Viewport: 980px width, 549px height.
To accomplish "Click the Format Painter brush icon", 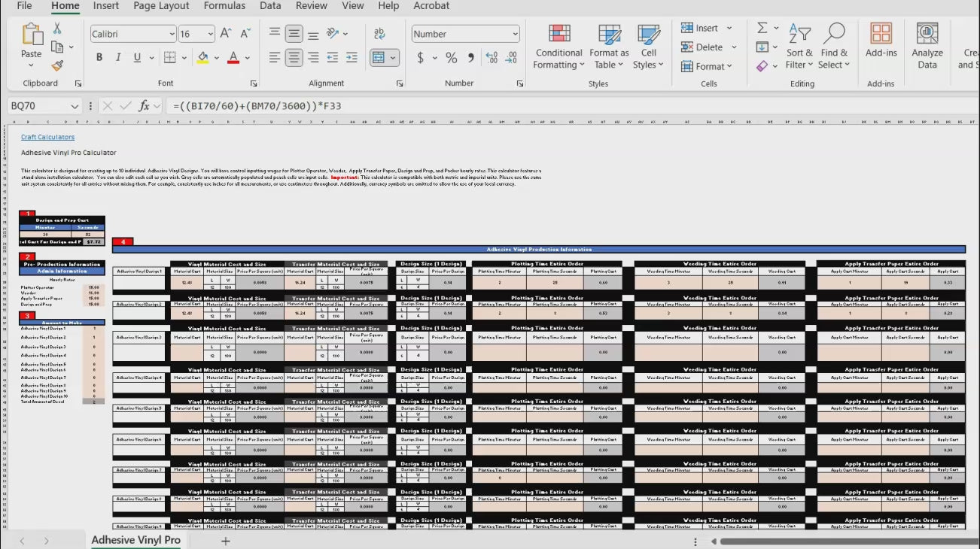I will click(57, 65).
